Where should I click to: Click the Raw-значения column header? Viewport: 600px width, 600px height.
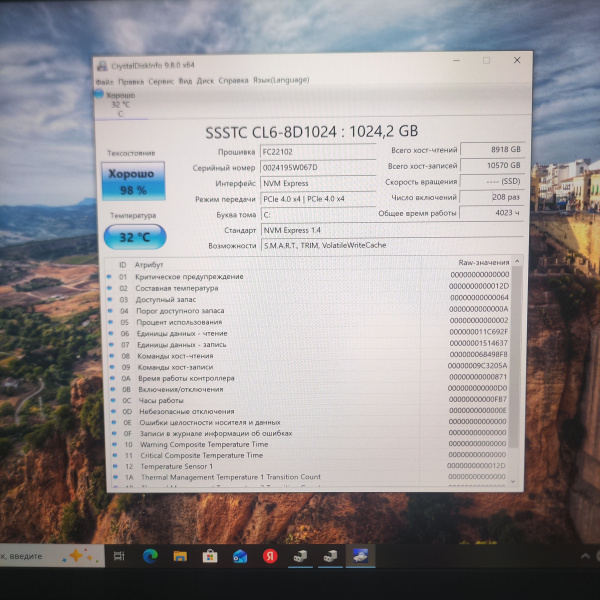click(484, 262)
